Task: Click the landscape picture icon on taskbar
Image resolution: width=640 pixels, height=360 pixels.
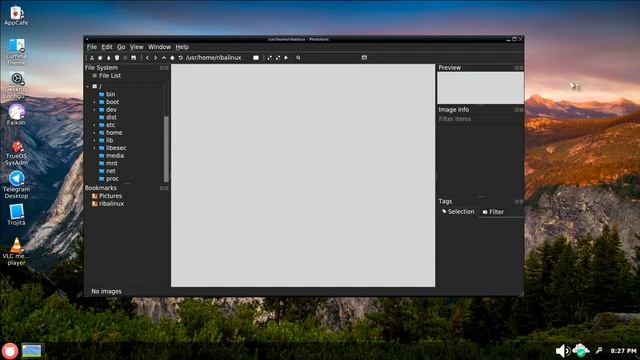Action: click(x=31, y=351)
